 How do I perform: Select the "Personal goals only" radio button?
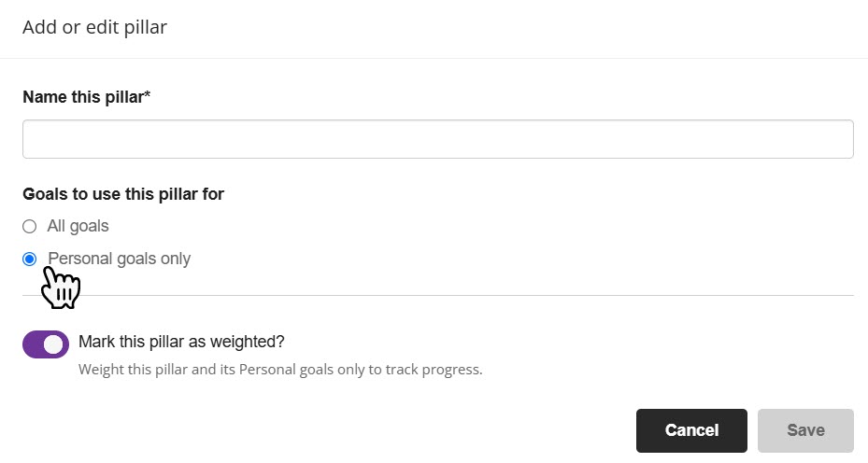click(x=30, y=259)
